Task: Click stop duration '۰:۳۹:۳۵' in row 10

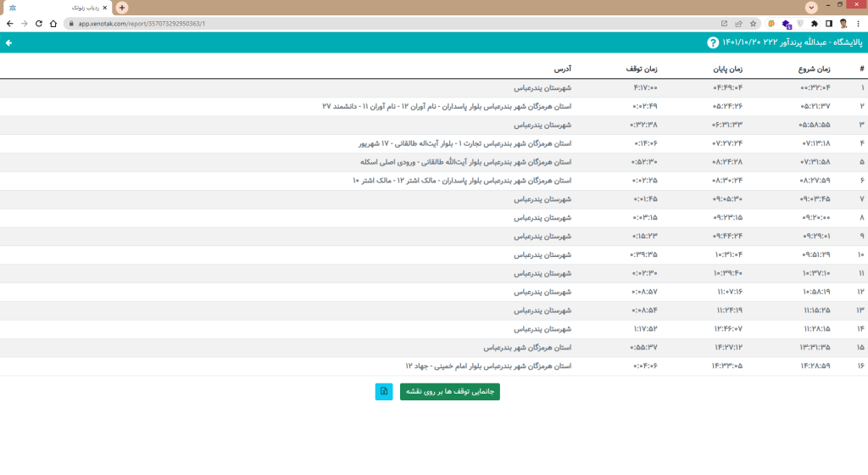Action: coord(644,254)
